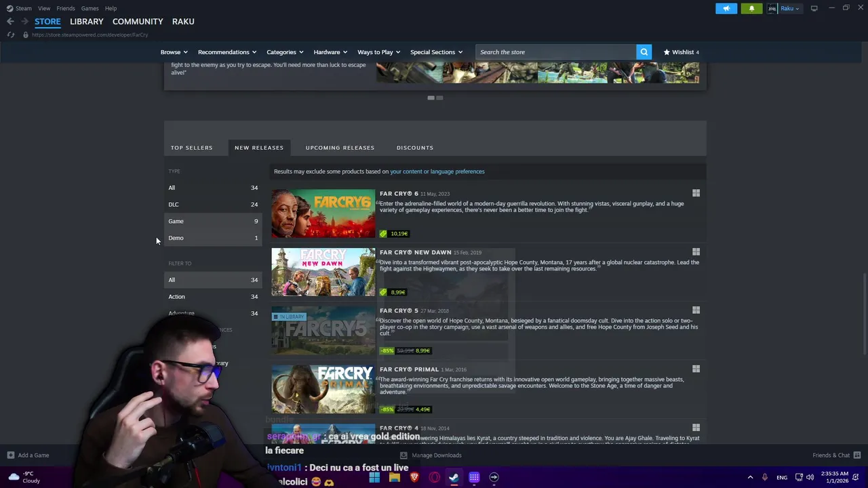868x488 pixels.
Task: Switch to the Discounts tab
Action: [415, 148]
